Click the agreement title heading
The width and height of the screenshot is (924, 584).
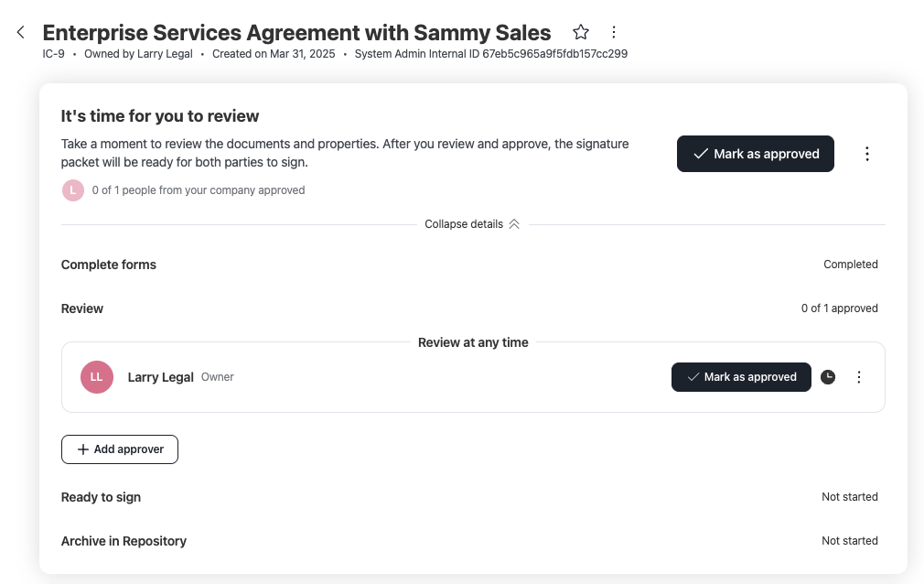point(296,32)
